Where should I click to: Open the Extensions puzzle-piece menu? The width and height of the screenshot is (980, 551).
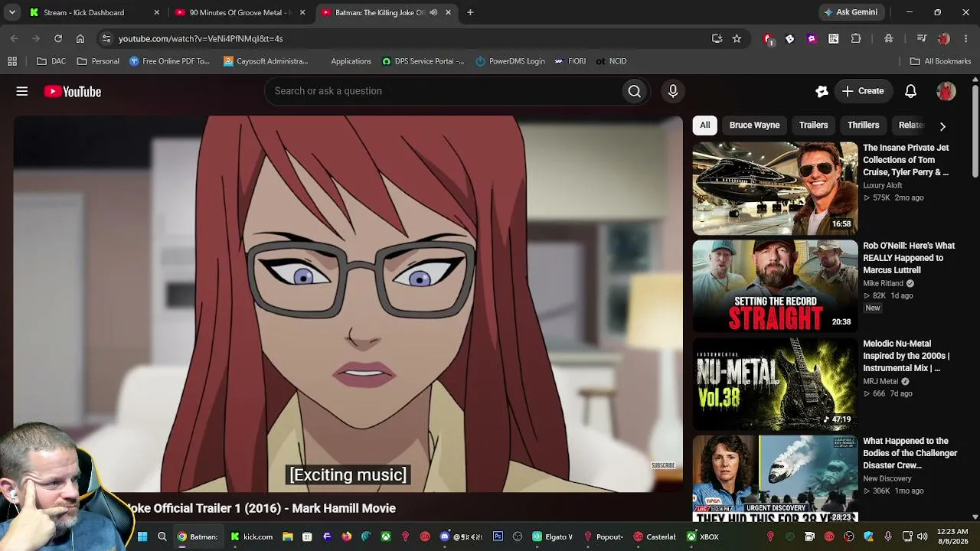(856, 38)
